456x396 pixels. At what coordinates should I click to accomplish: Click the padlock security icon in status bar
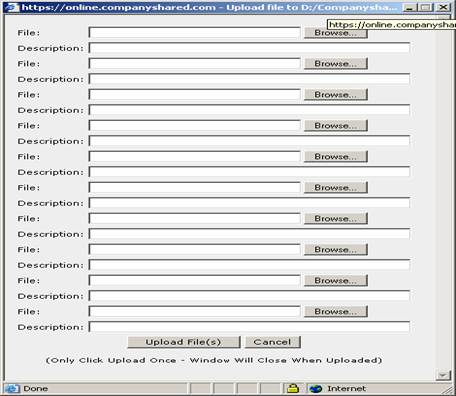pos(293,388)
